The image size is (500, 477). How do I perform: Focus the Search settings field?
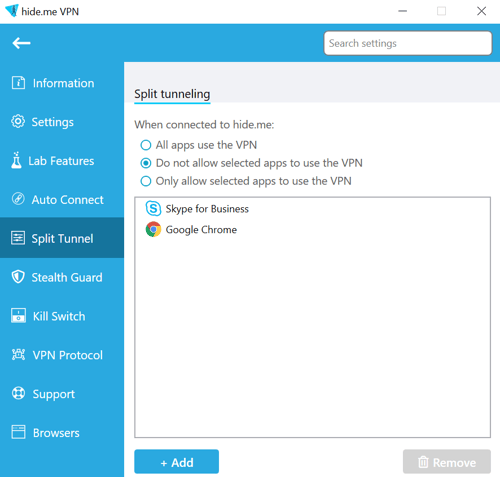[x=408, y=43]
